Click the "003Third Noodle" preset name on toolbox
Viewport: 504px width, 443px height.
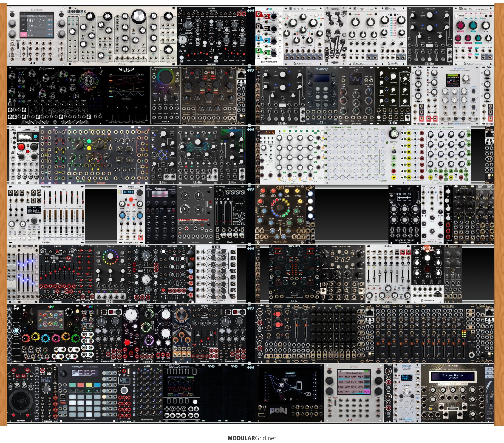(37, 16)
